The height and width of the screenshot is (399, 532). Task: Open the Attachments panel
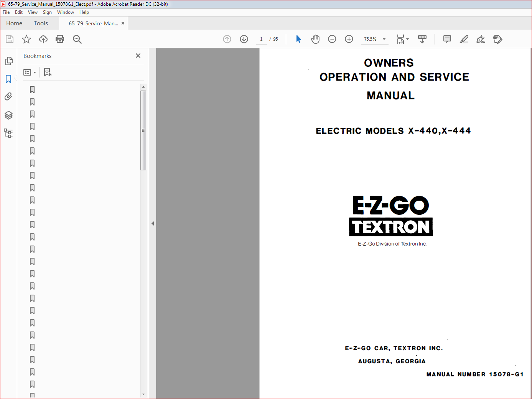(x=8, y=97)
